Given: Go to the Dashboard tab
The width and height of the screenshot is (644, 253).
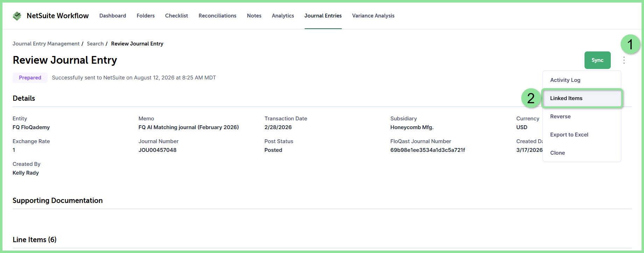Looking at the screenshot, I should [x=113, y=16].
